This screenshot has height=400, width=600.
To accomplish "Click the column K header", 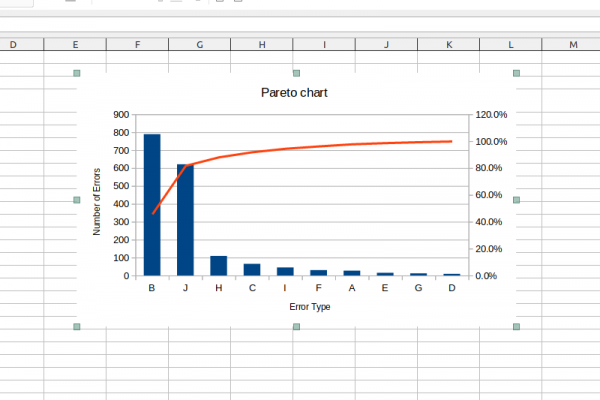I will click(x=449, y=45).
